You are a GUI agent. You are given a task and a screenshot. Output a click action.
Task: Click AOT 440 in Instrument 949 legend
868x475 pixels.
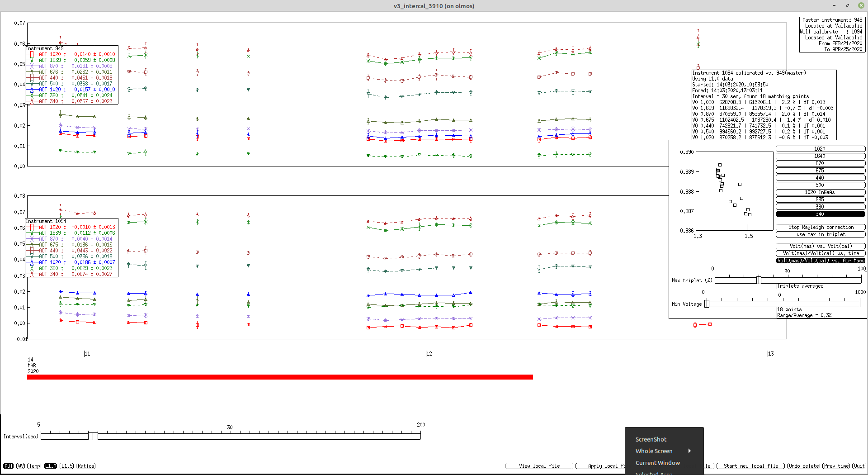point(71,78)
